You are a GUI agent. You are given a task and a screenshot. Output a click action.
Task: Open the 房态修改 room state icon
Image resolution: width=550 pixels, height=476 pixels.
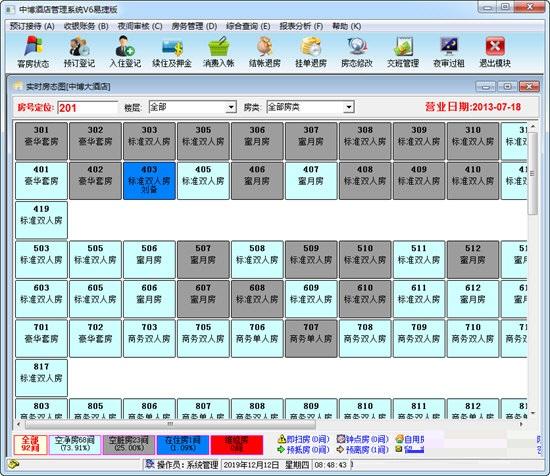357,51
